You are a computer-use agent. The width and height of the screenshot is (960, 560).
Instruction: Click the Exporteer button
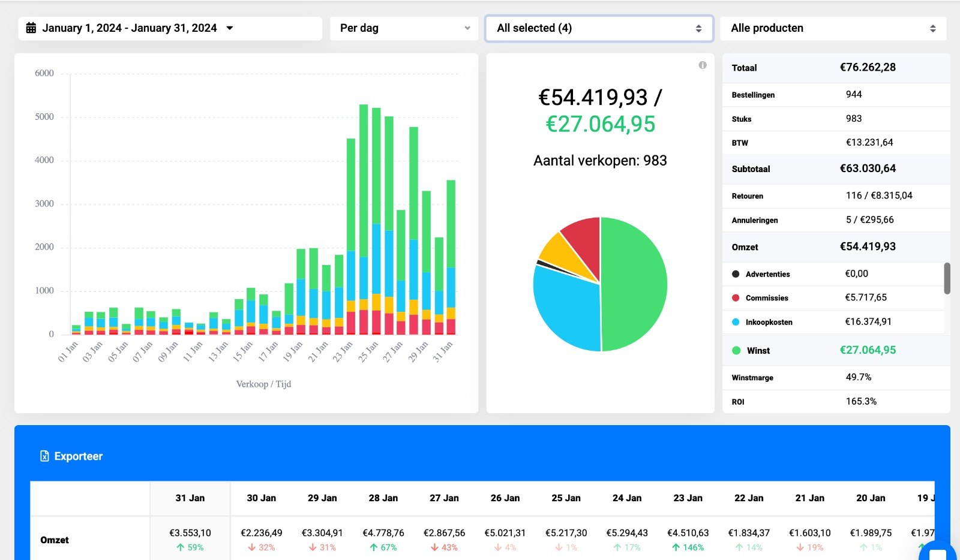(71, 456)
